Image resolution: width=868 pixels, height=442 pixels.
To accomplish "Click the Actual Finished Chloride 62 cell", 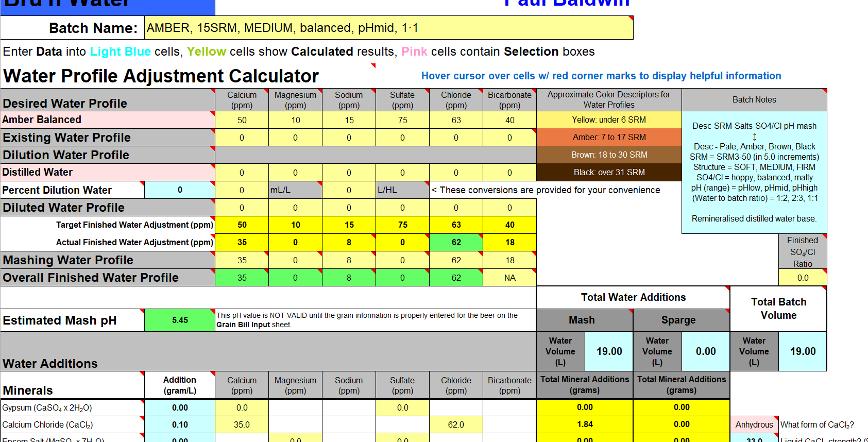I will coord(456,243).
